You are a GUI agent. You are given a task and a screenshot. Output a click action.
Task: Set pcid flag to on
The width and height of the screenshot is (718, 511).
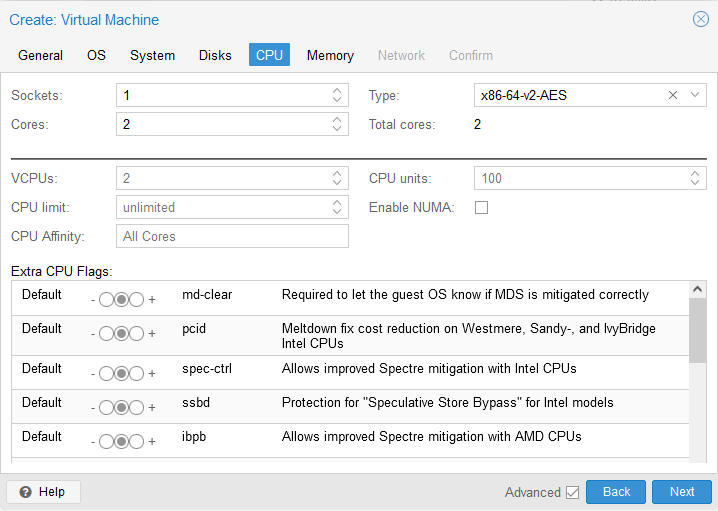pyautogui.click(x=136, y=333)
